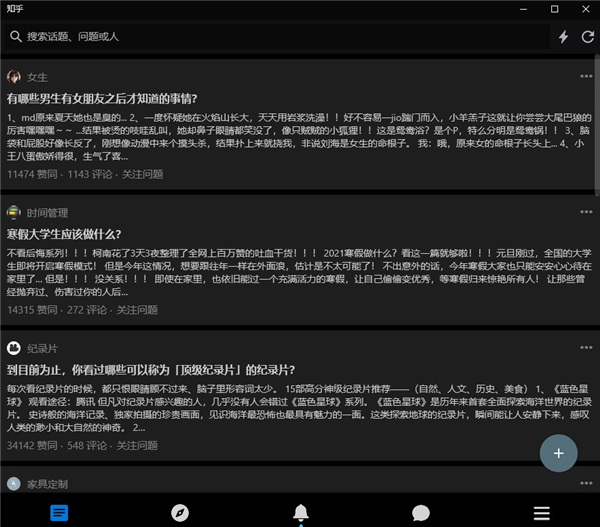Click 34142 赞同 on documentary answer
The height and width of the screenshot is (527, 600).
tap(32, 446)
